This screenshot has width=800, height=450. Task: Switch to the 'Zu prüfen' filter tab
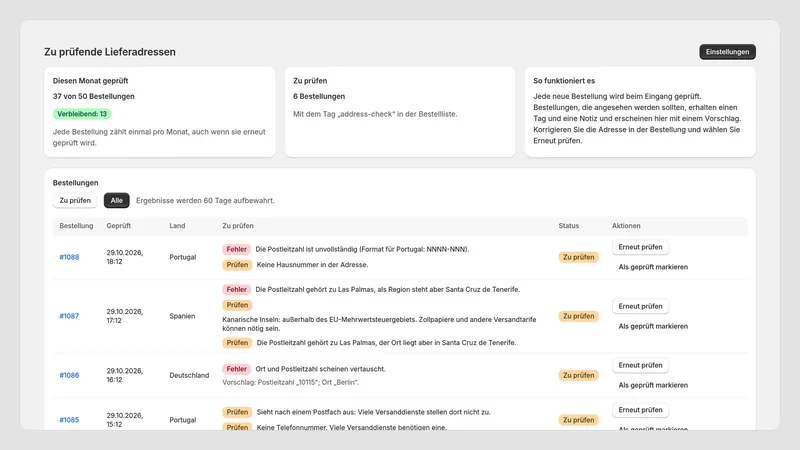pos(75,201)
